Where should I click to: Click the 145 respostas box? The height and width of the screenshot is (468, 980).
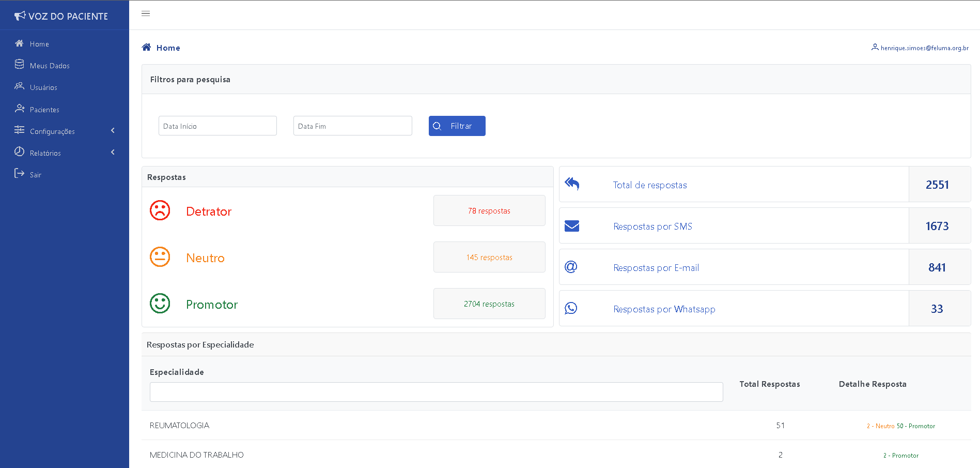[x=489, y=257]
